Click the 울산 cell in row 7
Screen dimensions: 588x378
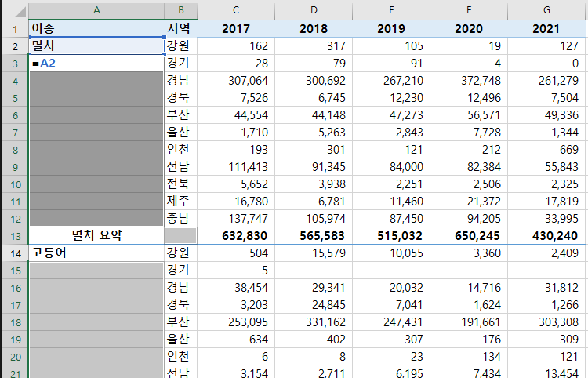pyautogui.click(x=181, y=132)
